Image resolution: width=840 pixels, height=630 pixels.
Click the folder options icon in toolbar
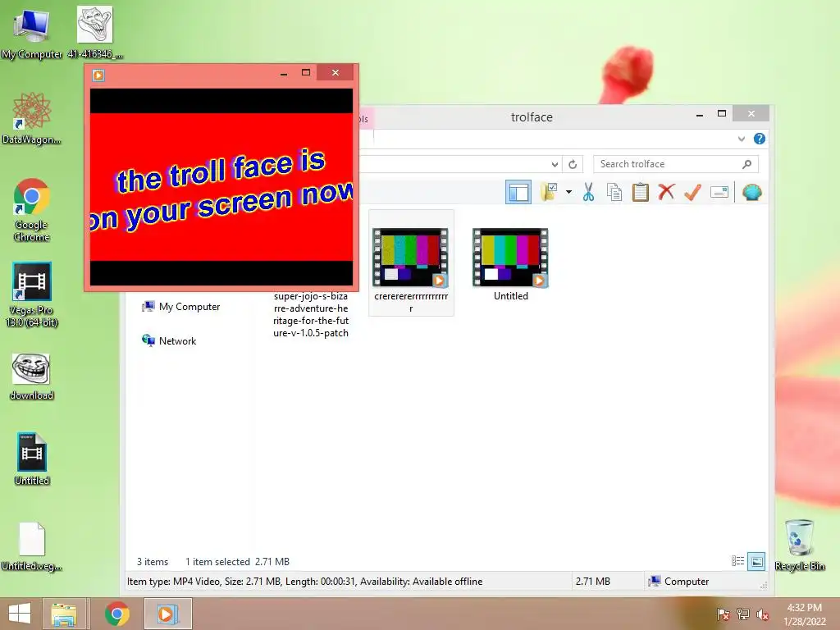[x=549, y=192]
